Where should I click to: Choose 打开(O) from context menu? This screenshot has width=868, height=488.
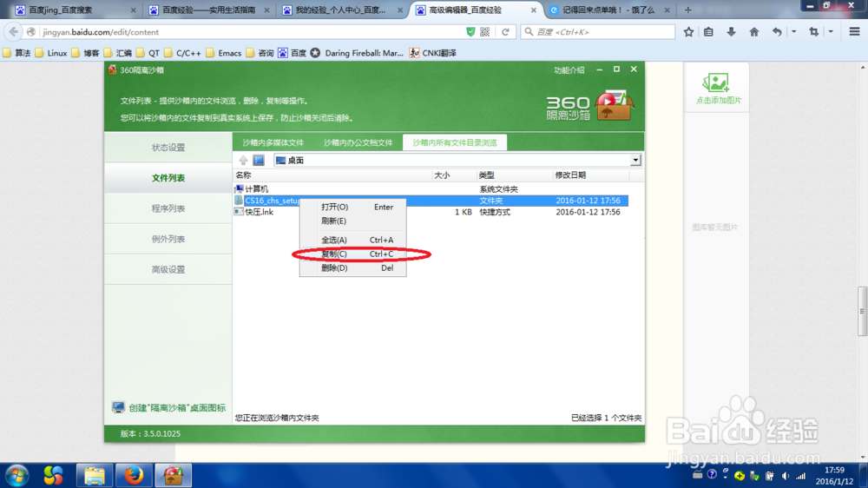pyautogui.click(x=352, y=207)
